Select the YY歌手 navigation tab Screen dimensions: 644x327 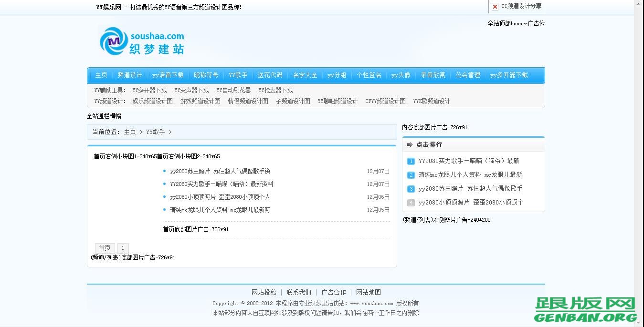(x=238, y=75)
